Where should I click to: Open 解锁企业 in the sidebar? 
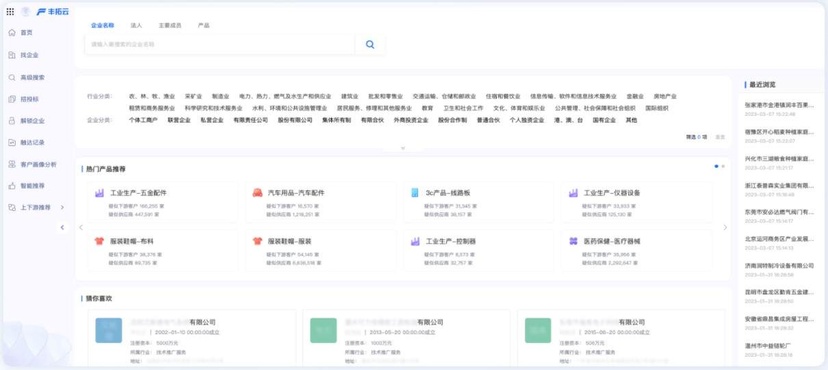pos(32,121)
